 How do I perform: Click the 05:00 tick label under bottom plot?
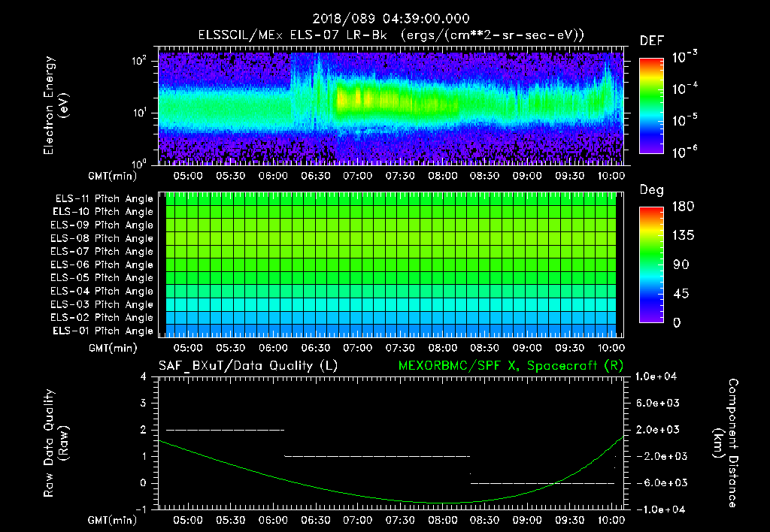pyautogui.click(x=188, y=520)
